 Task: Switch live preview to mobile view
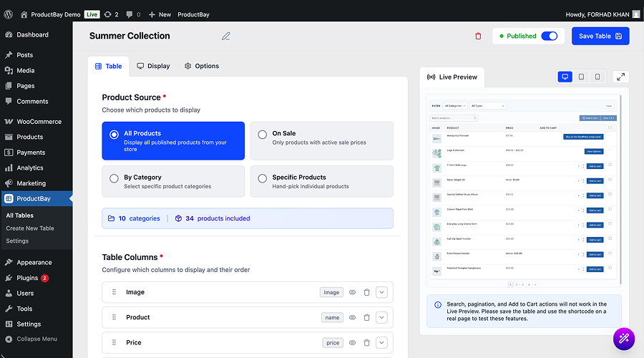597,77
